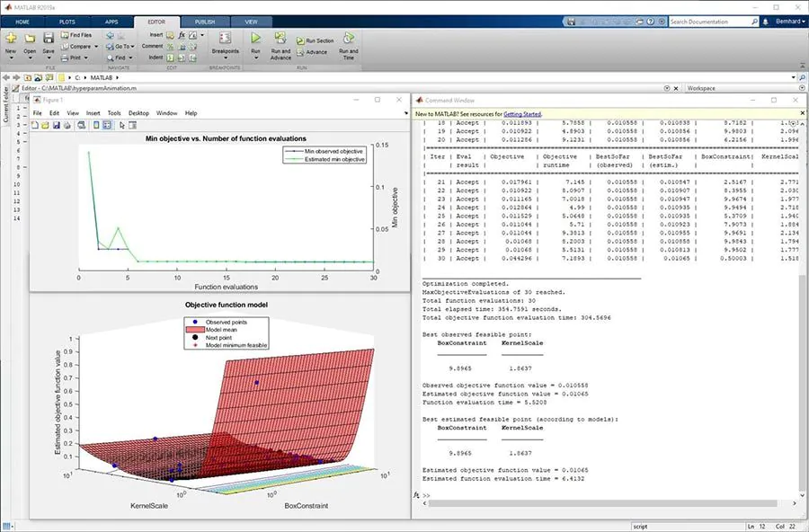Click the Find Files button

point(76,35)
